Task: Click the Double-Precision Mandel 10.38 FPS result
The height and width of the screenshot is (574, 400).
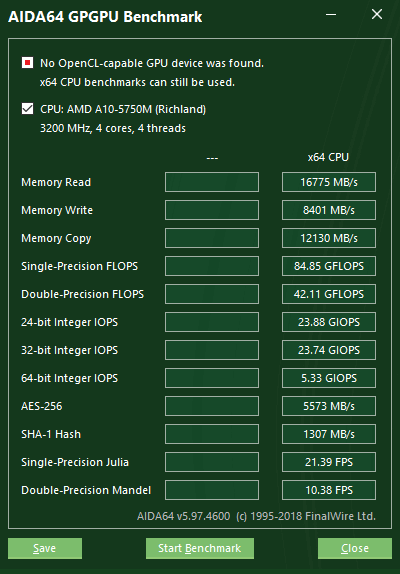Action: [329, 490]
